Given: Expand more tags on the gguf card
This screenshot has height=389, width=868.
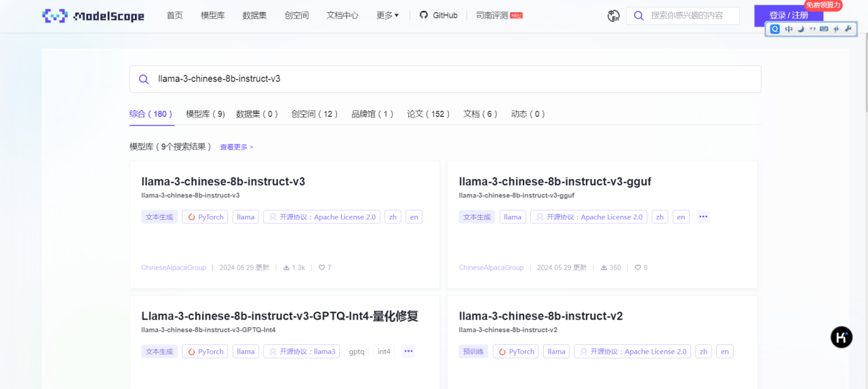Looking at the screenshot, I should click(x=703, y=217).
